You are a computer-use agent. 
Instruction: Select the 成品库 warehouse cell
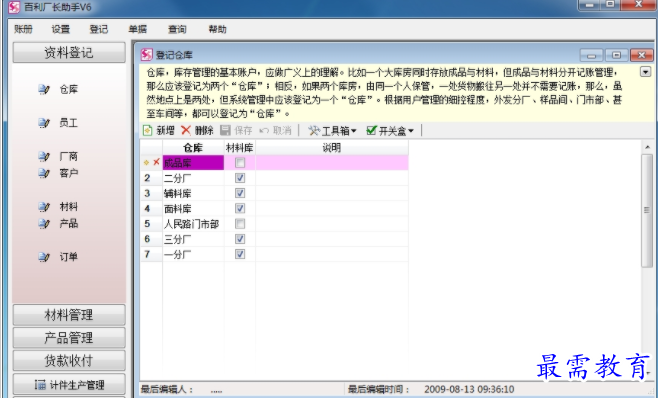coord(193,163)
